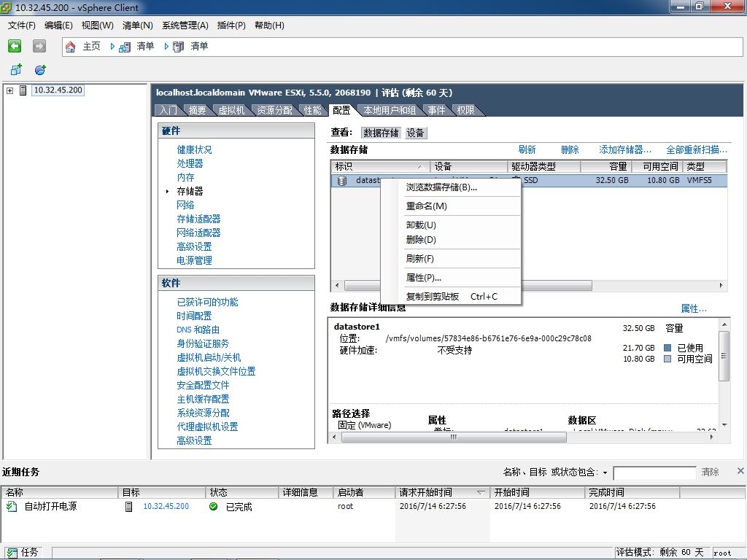The width and height of the screenshot is (747, 560).
Task: Open the 插件(P) menu
Action: point(231,26)
